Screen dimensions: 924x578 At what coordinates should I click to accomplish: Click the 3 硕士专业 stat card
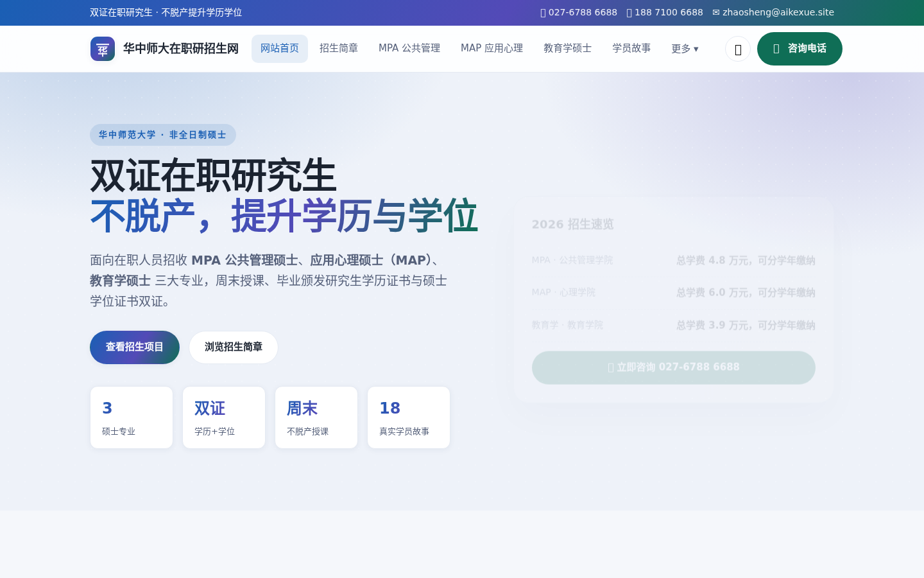pyautogui.click(x=132, y=417)
